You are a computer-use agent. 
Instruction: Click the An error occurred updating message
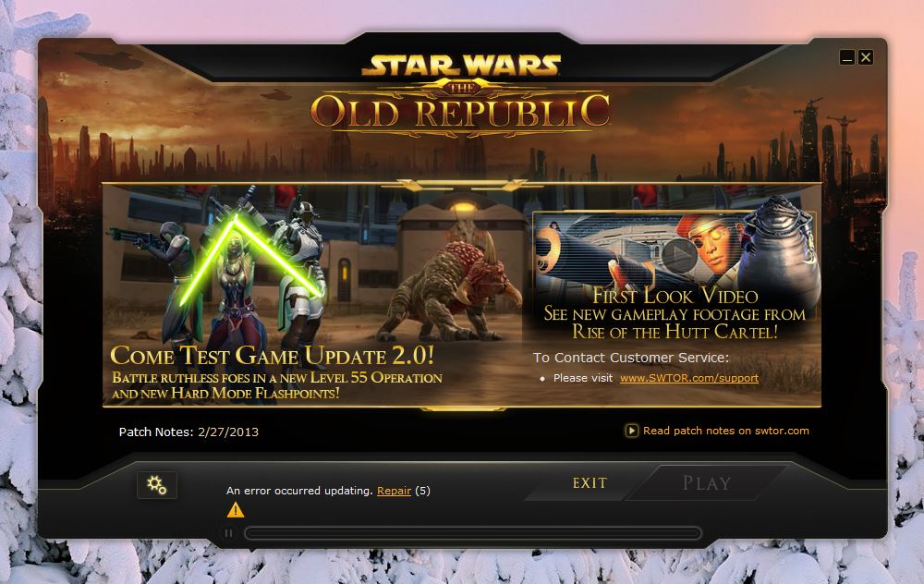(299, 491)
